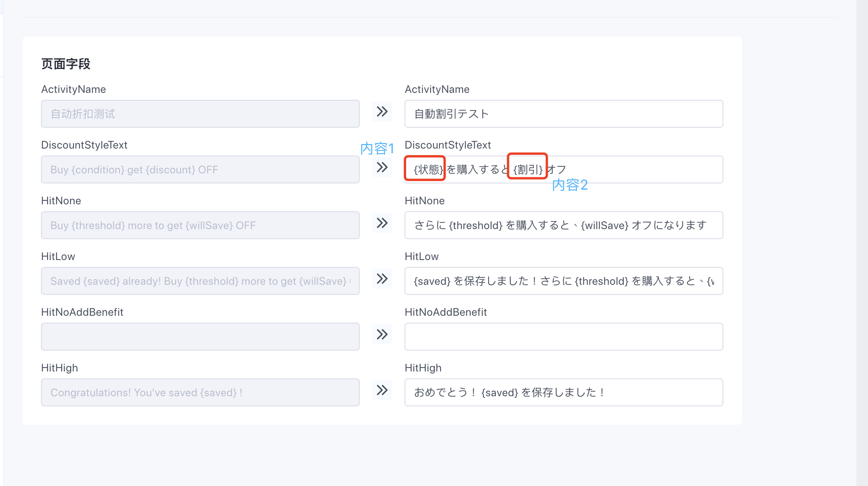This screenshot has height=486, width=868.
Task: Click the empty left HitNoAddBenefit field
Action: click(x=200, y=337)
